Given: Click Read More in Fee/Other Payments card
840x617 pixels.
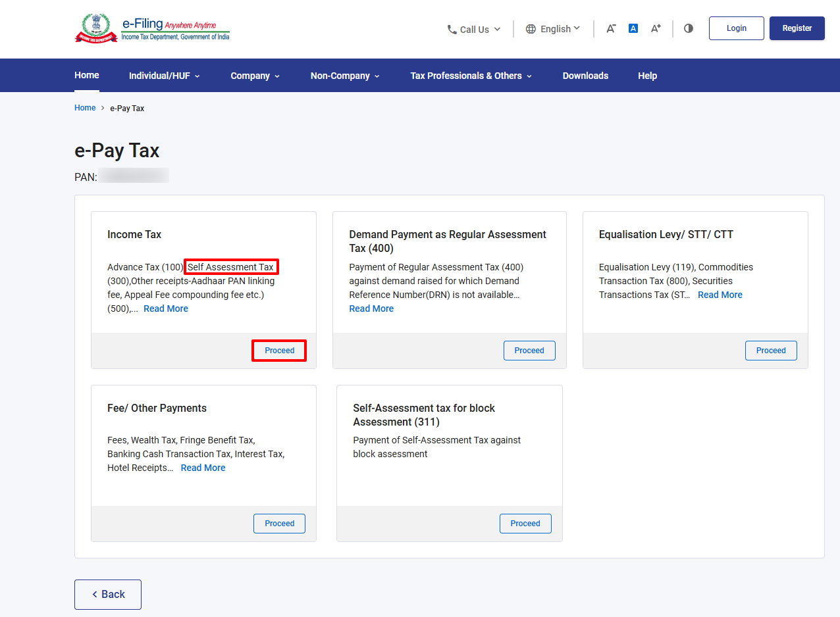Looking at the screenshot, I should 203,468.
